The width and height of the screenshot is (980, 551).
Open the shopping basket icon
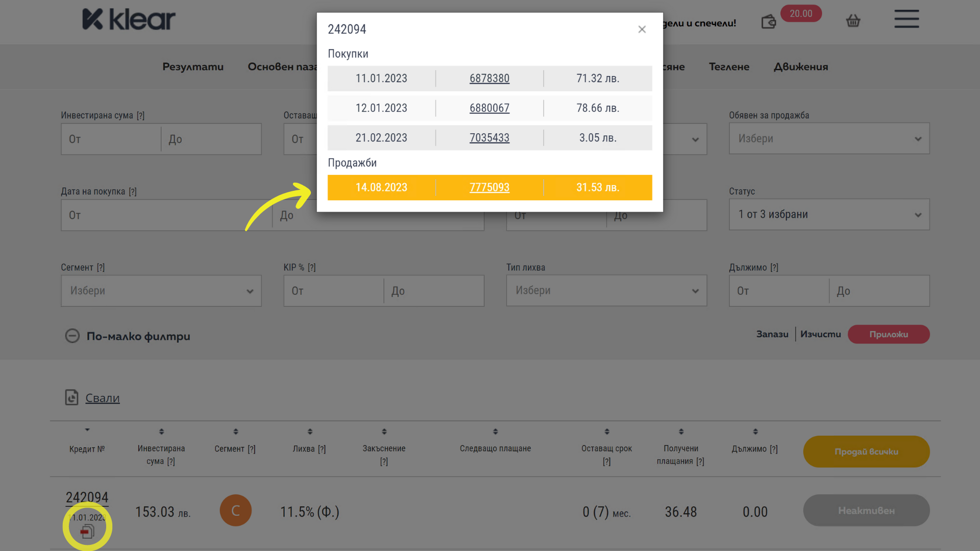click(x=853, y=21)
